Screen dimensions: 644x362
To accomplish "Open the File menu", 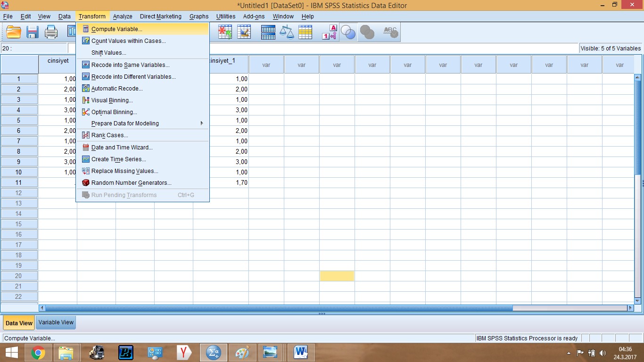I will click(x=8, y=16).
